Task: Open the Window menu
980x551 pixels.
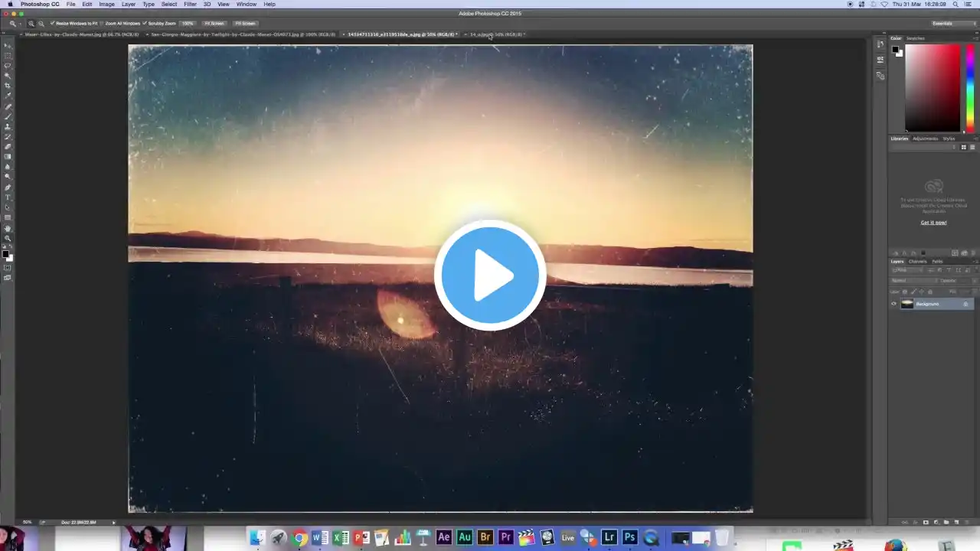Action: coord(247,5)
